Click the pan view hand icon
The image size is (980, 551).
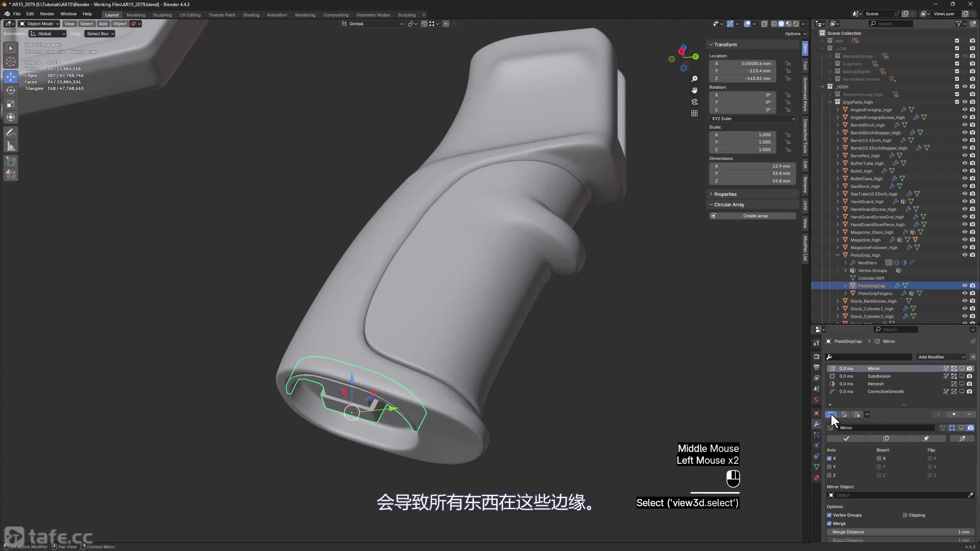tap(694, 90)
